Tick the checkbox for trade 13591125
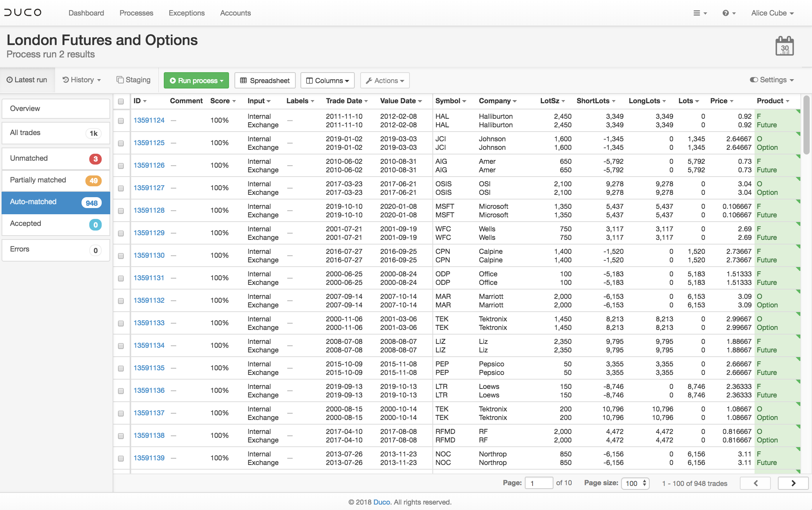Viewport: 812px width, 510px height. (121, 143)
